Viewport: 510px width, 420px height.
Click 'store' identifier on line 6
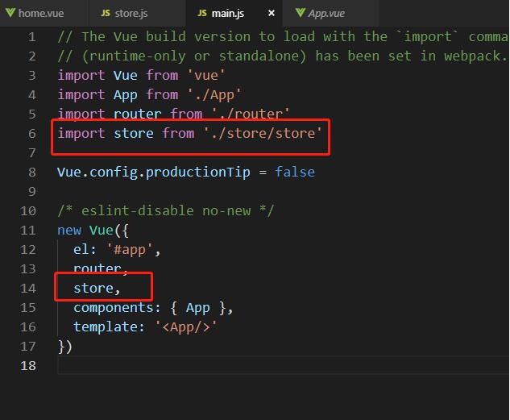pyautogui.click(x=134, y=133)
